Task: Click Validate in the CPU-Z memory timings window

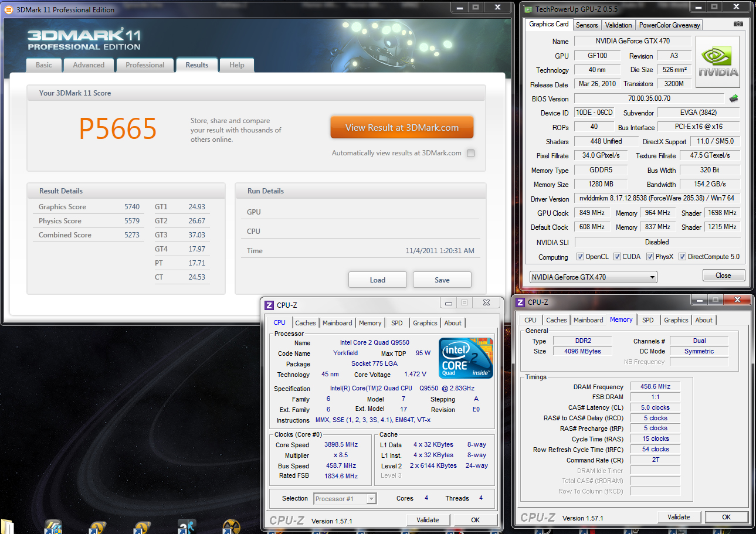Action: pyautogui.click(x=679, y=517)
